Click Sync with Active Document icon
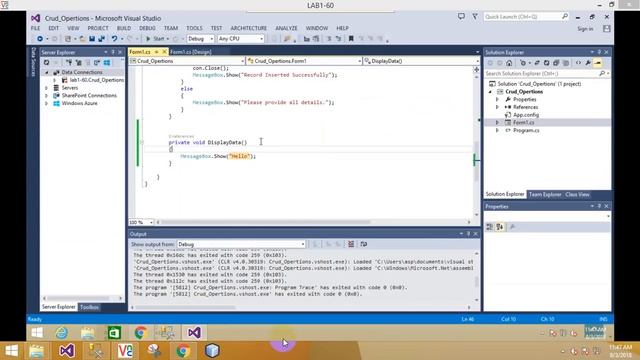 [537, 63]
